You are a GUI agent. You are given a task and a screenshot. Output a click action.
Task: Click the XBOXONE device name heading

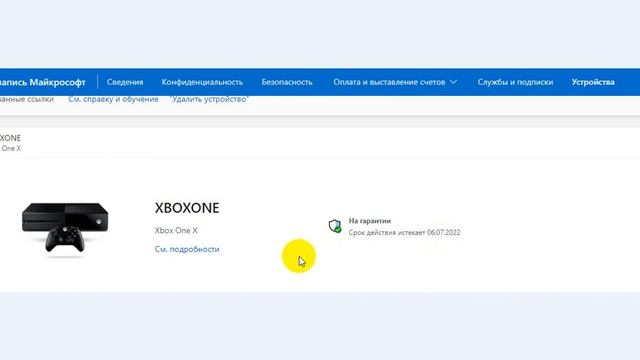[187, 208]
